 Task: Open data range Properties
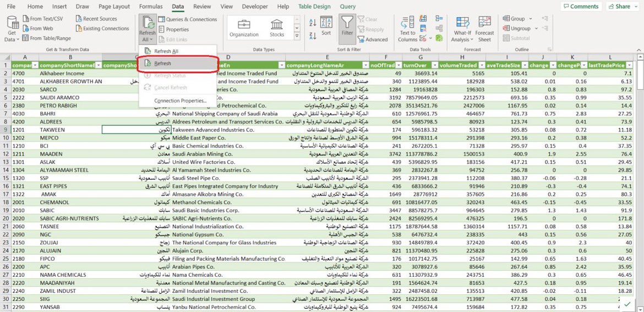[173, 30]
